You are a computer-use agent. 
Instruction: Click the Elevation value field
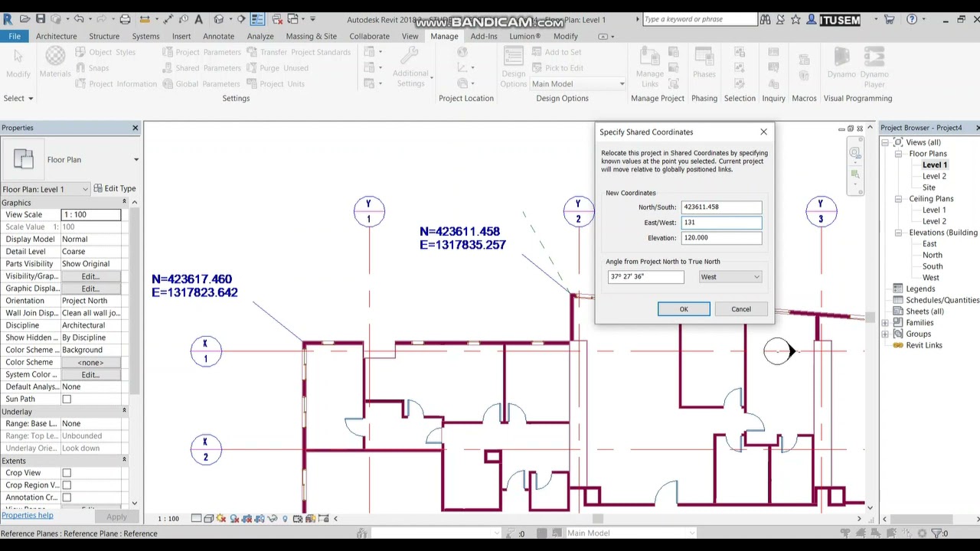(721, 238)
